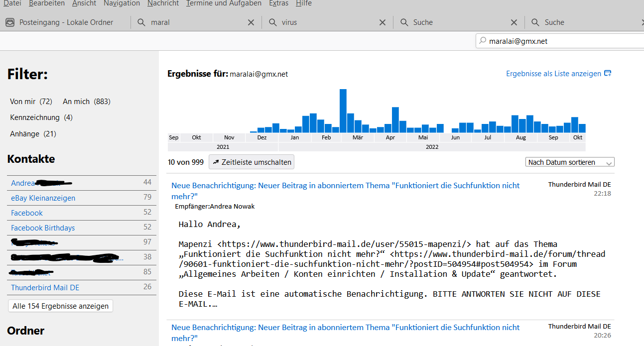Close the "maral" search tab

point(251,22)
